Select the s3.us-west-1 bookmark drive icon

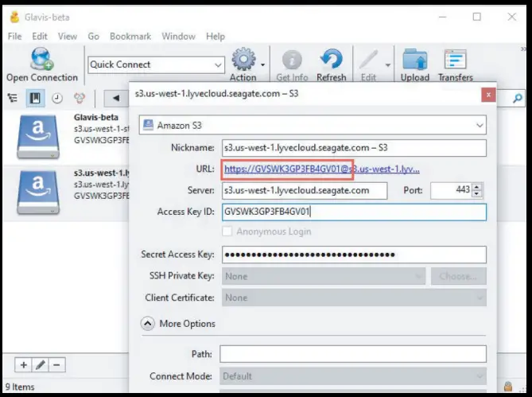pyautogui.click(x=38, y=193)
